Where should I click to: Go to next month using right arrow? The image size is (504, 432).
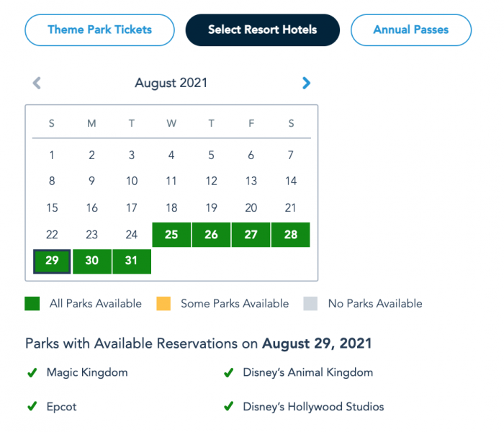tap(307, 84)
